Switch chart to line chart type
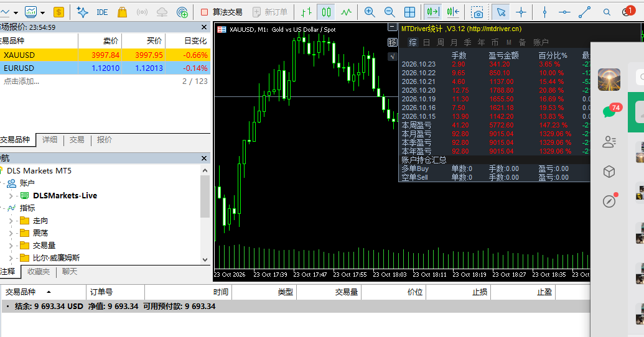The image size is (644, 337). tap(346, 12)
